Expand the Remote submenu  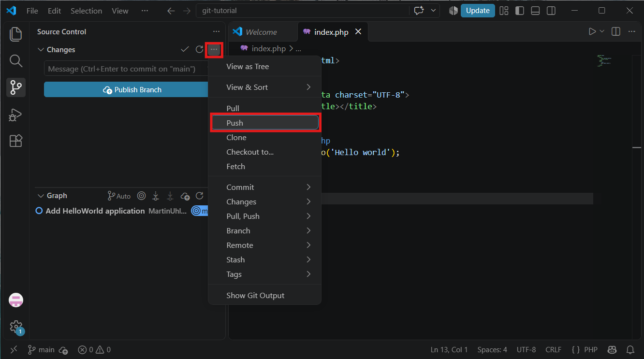[x=265, y=245]
